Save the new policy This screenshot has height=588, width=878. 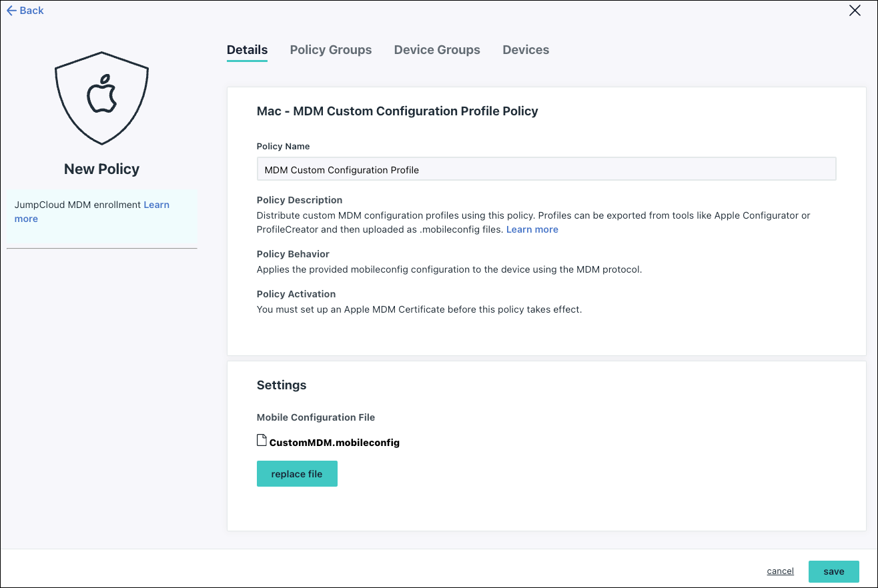click(x=833, y=571)
